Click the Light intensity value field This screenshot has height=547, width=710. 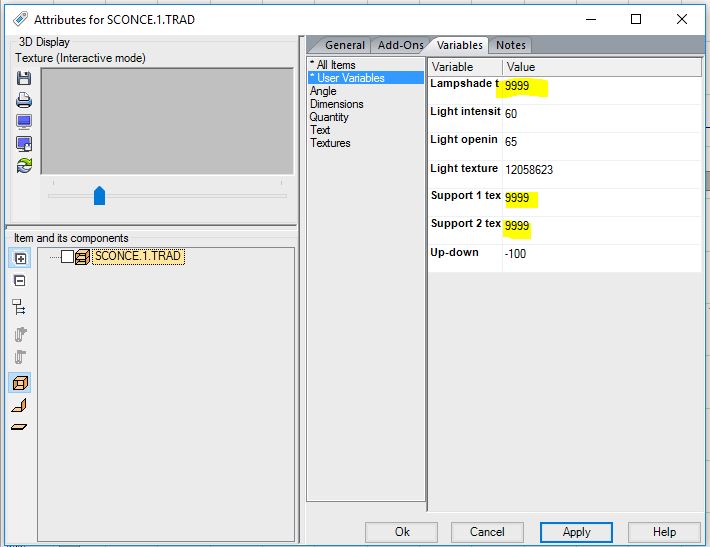coord(600,113)
